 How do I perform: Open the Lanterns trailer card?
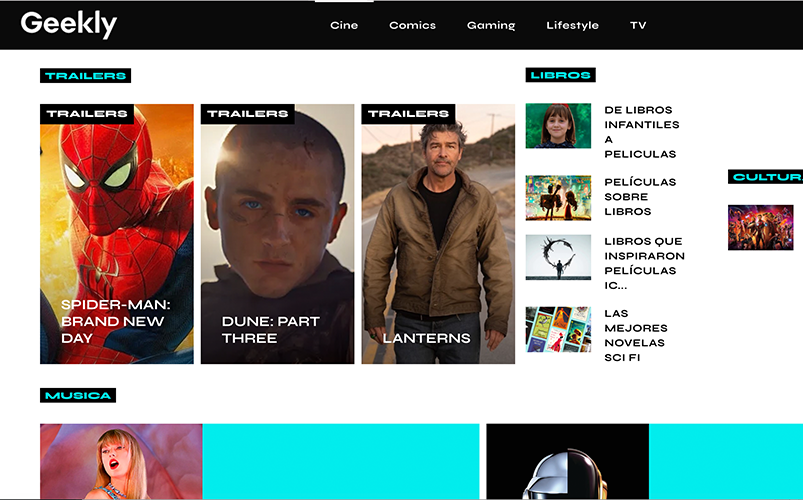click(438, 234)
